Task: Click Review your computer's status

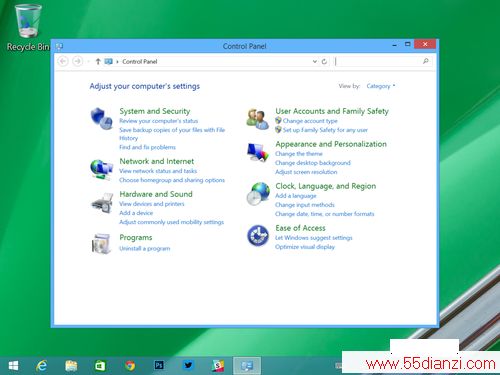Action: pos(159,121)
